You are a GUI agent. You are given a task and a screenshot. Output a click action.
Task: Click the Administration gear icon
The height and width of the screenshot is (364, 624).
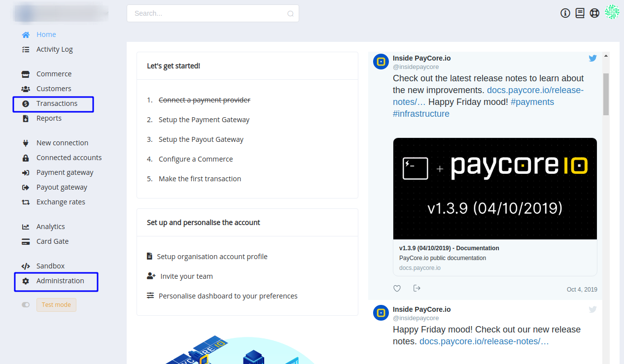pos(26,281)
